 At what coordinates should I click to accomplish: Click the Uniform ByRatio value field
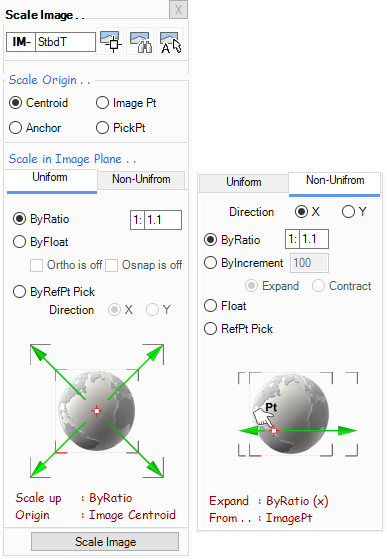pyautogui.click(x=163, y=220)
